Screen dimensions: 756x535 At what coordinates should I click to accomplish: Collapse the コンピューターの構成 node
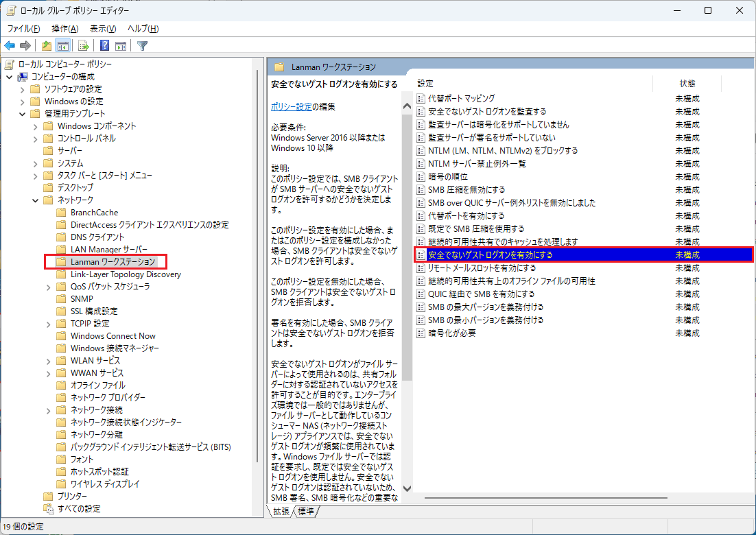9,77
